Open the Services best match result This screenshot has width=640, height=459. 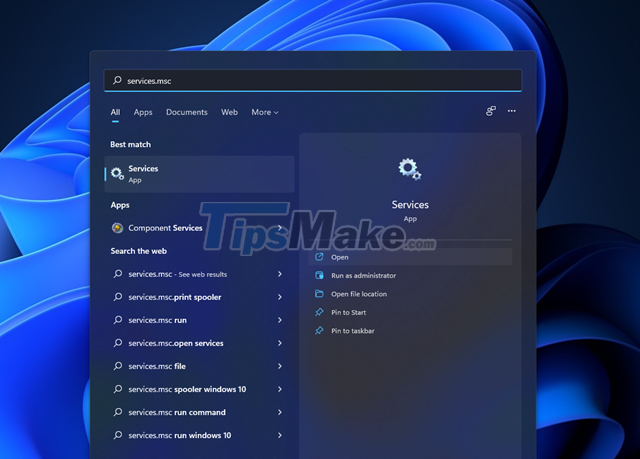click(x=199, y=174)
